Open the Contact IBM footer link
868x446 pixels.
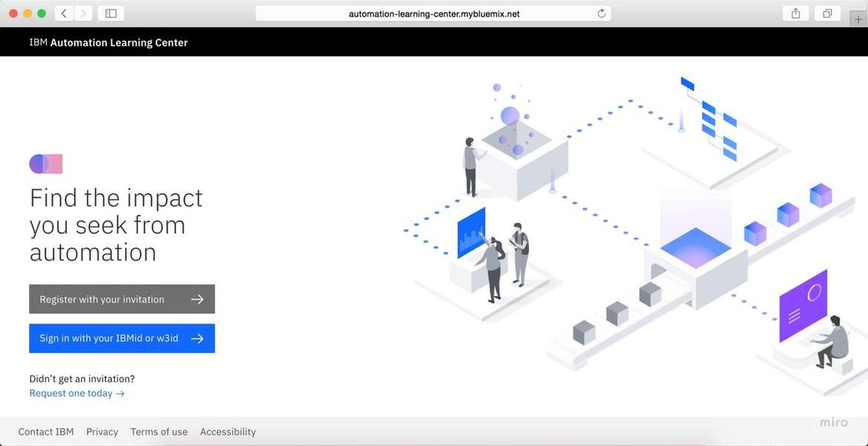(x=46, y=432)
